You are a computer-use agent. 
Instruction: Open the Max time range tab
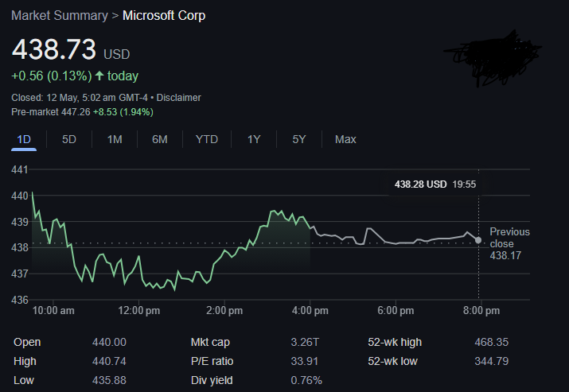(345, 140)
